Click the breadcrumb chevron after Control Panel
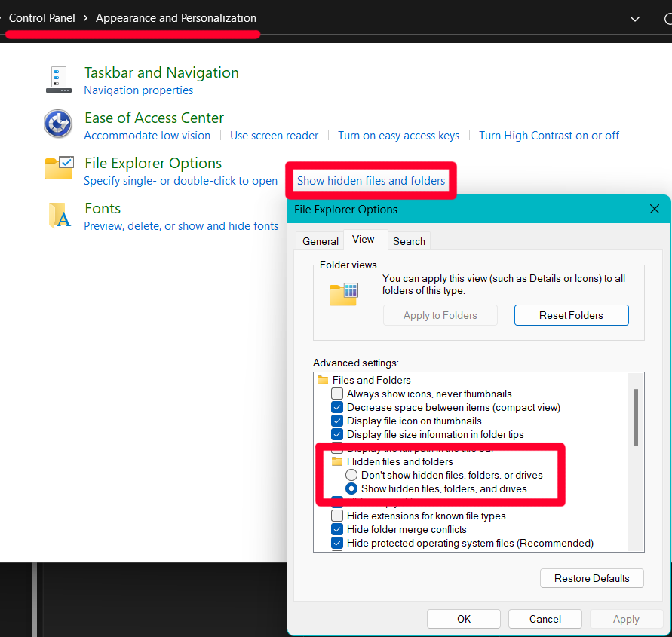Viewport: 672px width, 637px height. [86, 18]
